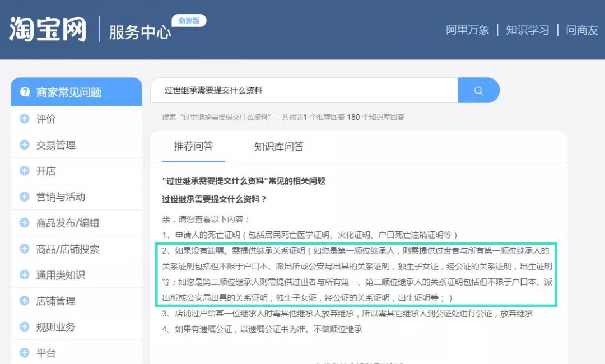Open the 商品发布/编辑 sidebar item
The height and width of the screenshot is (364, 605).
[x=76, y=223]
